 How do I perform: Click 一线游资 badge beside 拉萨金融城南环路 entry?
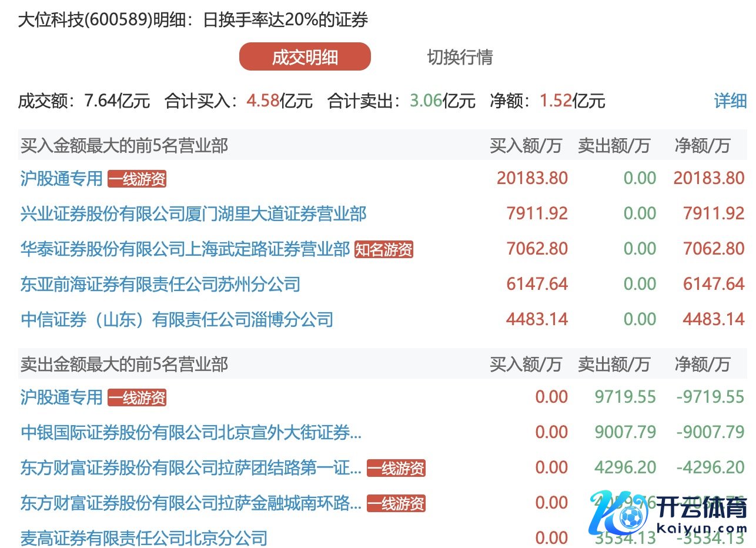click(396, 504)
